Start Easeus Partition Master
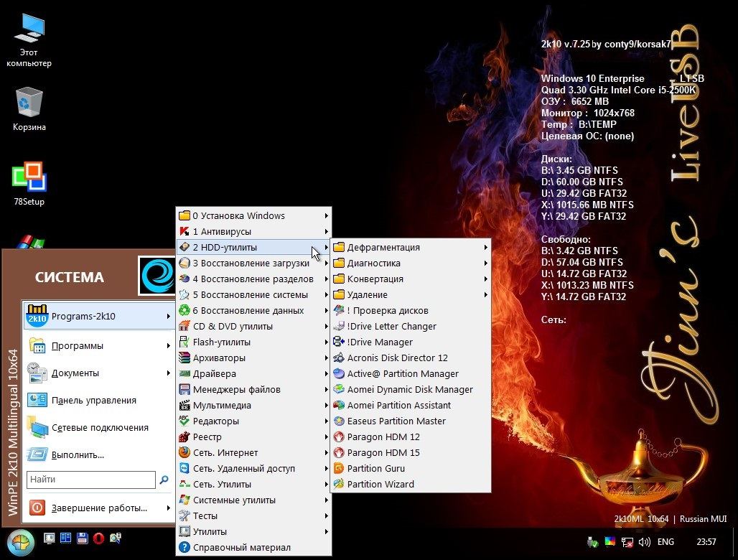Viewport: 738px width, 560px height. click(x=396, y=421)
